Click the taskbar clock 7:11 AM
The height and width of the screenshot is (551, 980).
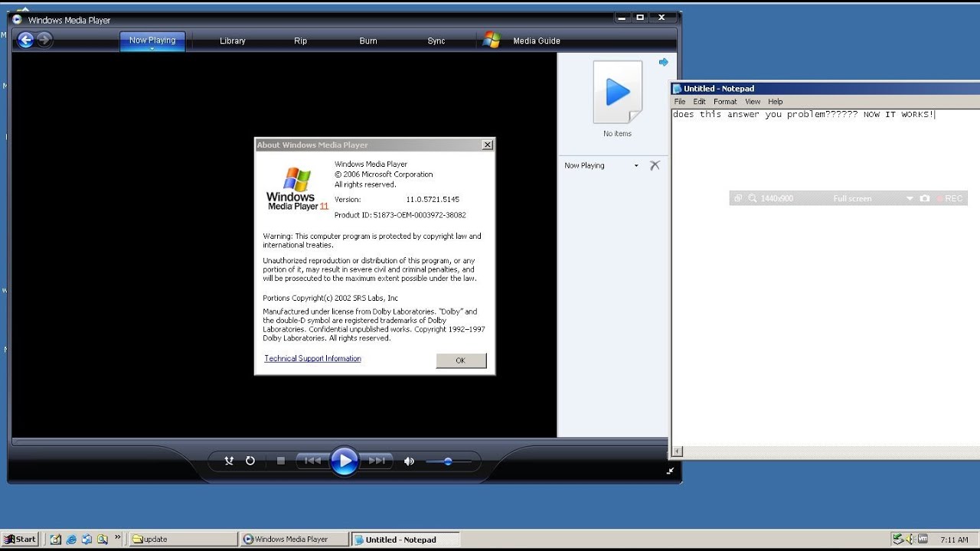pyautogui.click(x=954, y=540)
